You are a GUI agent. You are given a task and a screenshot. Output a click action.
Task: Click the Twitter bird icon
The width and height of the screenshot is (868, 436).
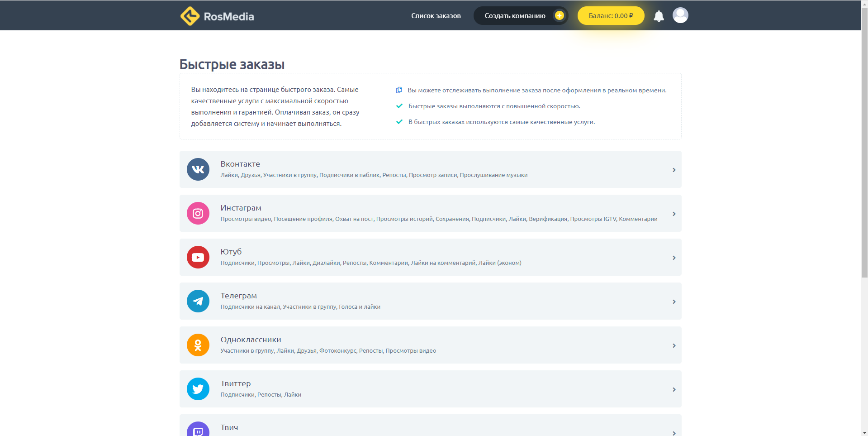tap(198, 389)
